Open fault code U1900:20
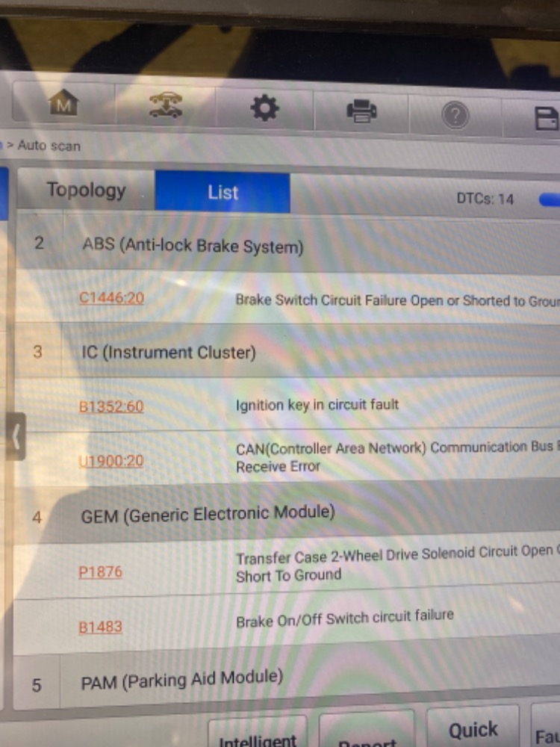This screenshot has width=560, height=747. [111, 461]
